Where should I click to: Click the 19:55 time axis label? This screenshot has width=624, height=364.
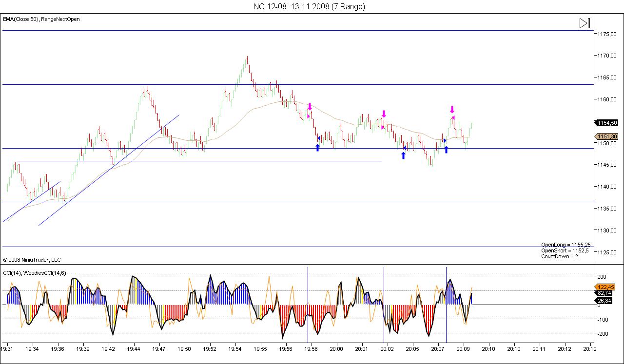click(261, 349)
